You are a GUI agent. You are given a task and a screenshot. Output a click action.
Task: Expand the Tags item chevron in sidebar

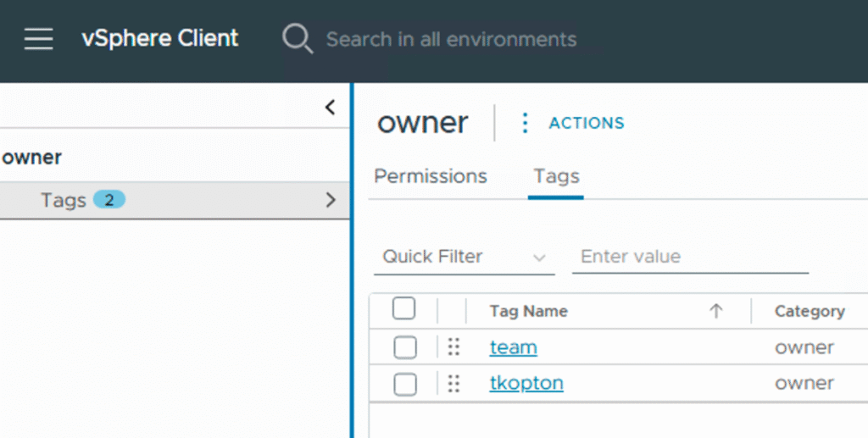(331, 200)
